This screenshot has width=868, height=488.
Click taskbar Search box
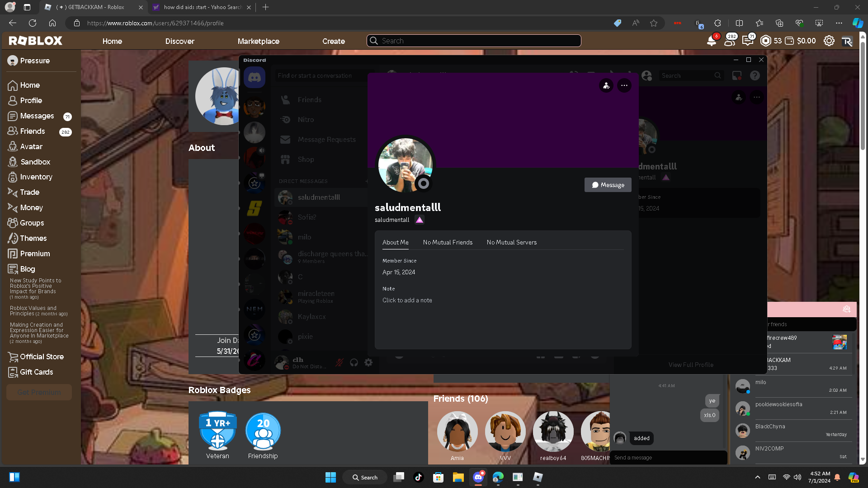pyautogui.click(x=365, y=477)
